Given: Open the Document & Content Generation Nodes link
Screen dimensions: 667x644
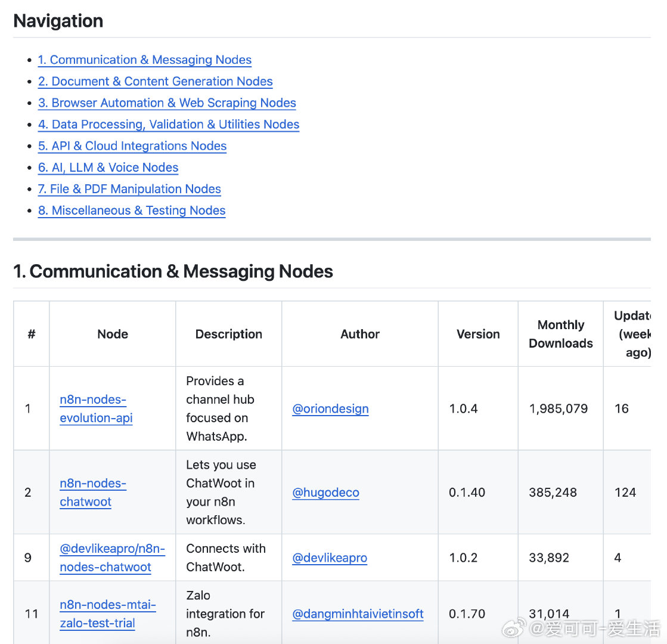Looking at the screenshot, I should coord(155,81).
